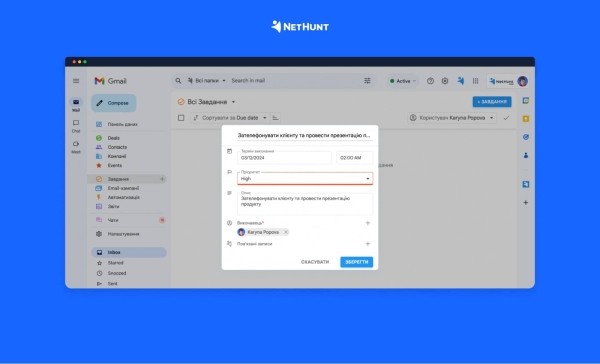Open the Tasks side panel icon
The height and width of the screenshot is (364, 600).
[x=526, y=137]
